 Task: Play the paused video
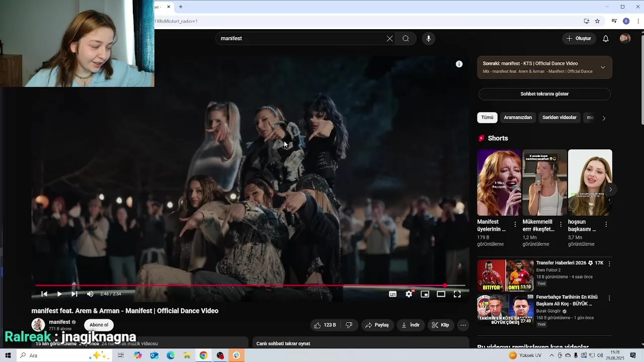(x=59, y=294)
